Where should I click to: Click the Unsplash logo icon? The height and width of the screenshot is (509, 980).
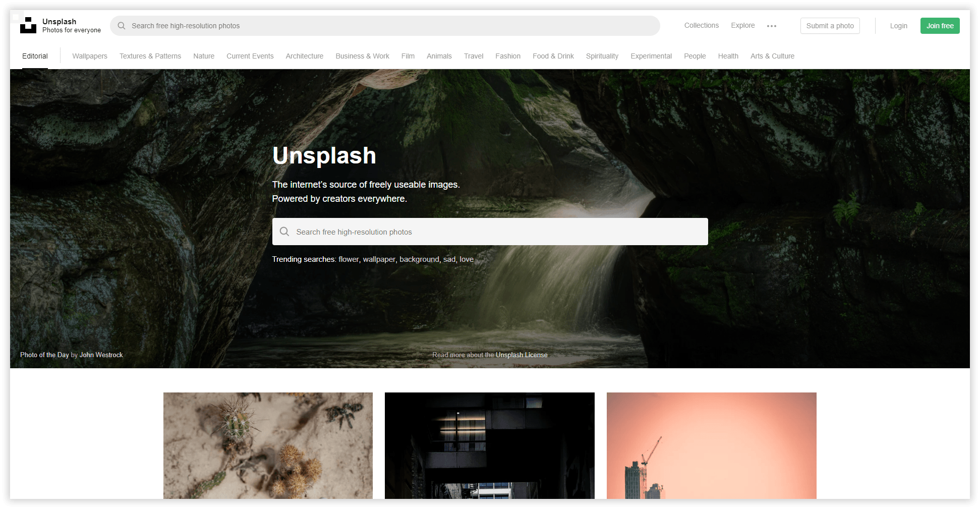click(28, 25)
